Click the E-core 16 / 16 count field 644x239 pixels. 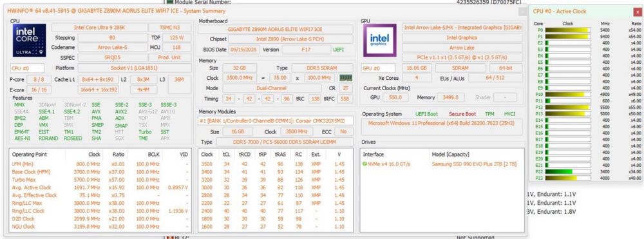[x=39, y=90]
